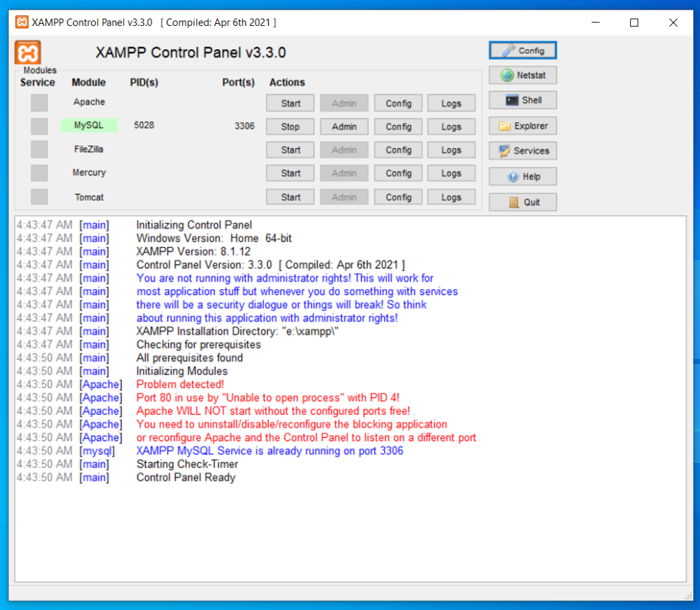The image size is (700, 610).
Task: Toggle Apache service checkbox
Action: point(39,102)
